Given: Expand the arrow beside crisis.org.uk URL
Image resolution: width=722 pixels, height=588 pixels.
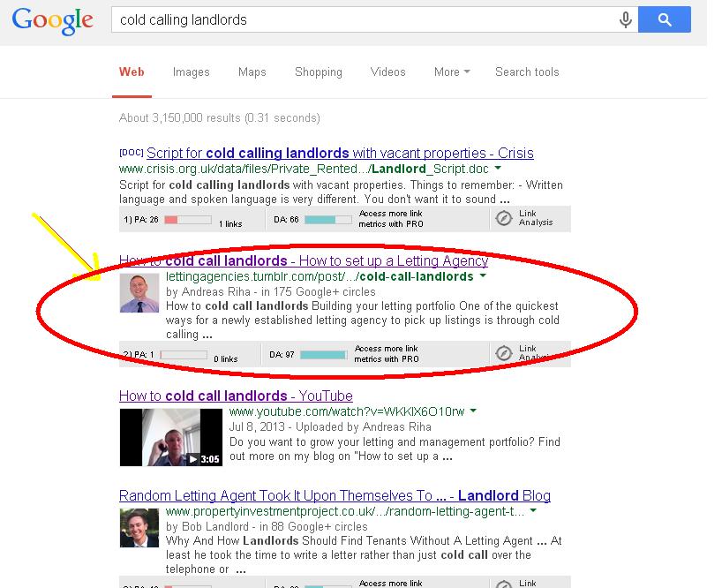Looking at the screenshot, I should point(498,169).
